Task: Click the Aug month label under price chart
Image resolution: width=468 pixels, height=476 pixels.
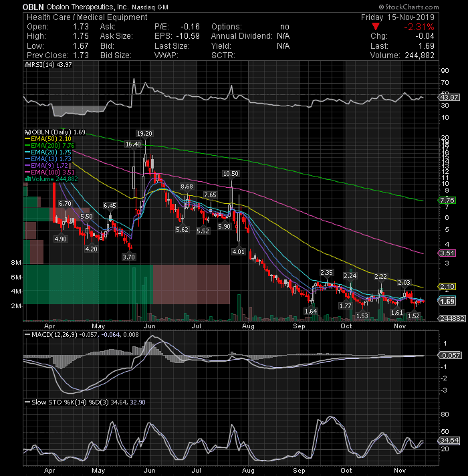Action: coord(248,326)
